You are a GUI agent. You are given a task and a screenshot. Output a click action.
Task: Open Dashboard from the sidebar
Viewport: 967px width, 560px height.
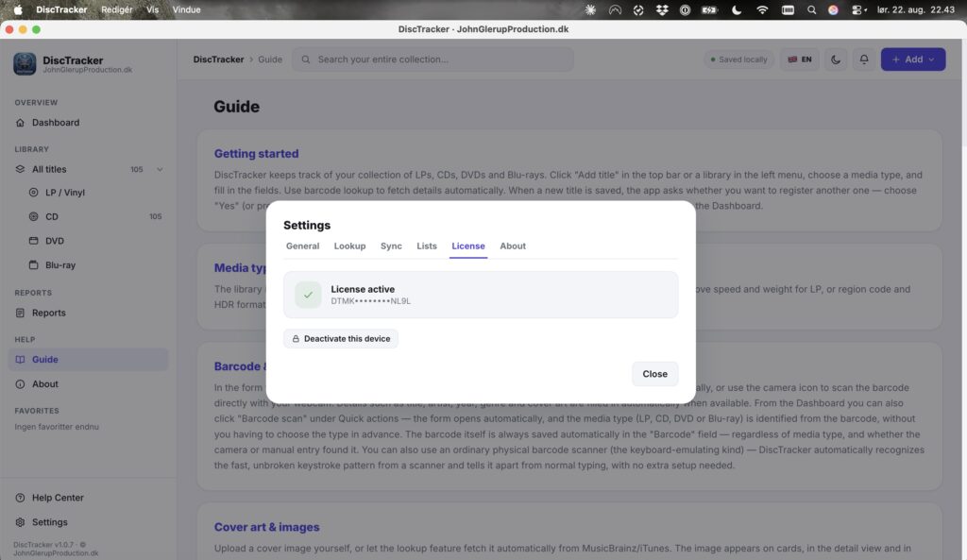pyautogui.click(x=88, y=122)
